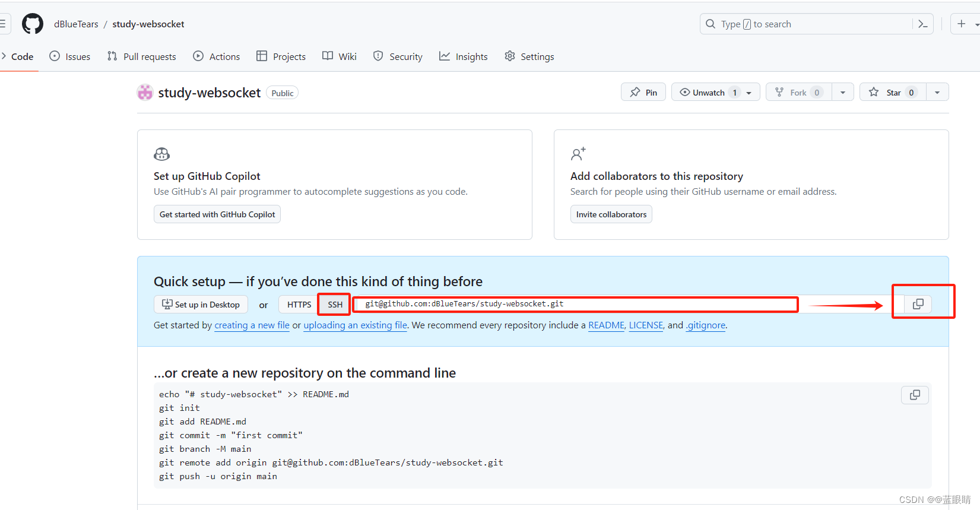
Task: Switch to the Issues tab
Action: tap(70, 56)
